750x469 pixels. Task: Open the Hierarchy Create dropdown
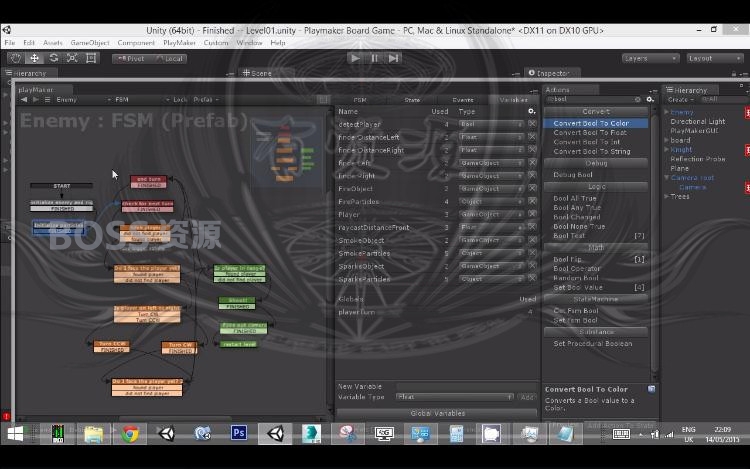(680, 99)
